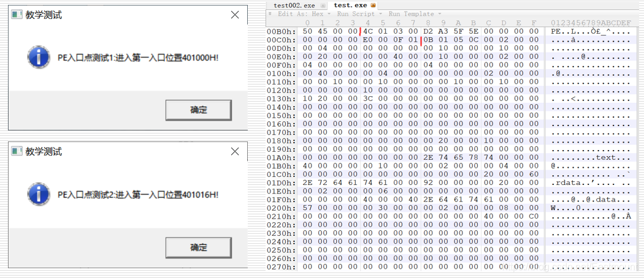Click 确定 in the 401000H message dialog
This screenshot has width=644, height=278.
coord(198,110)
